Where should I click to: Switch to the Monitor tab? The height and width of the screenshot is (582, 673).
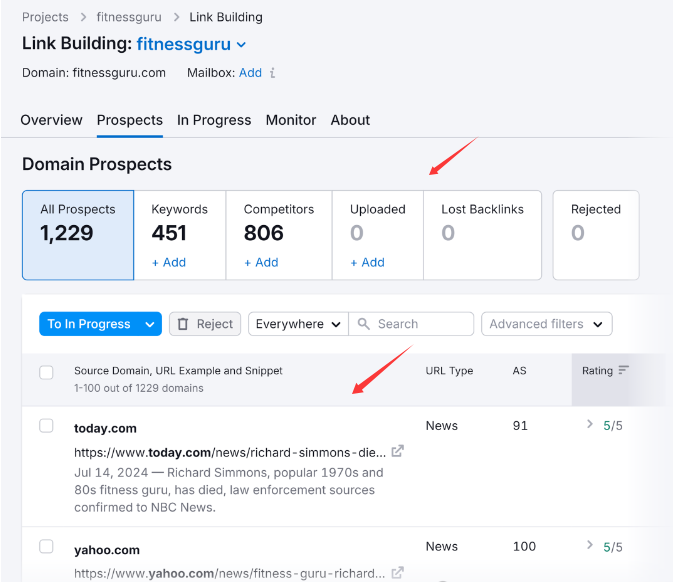click(291, 120)
